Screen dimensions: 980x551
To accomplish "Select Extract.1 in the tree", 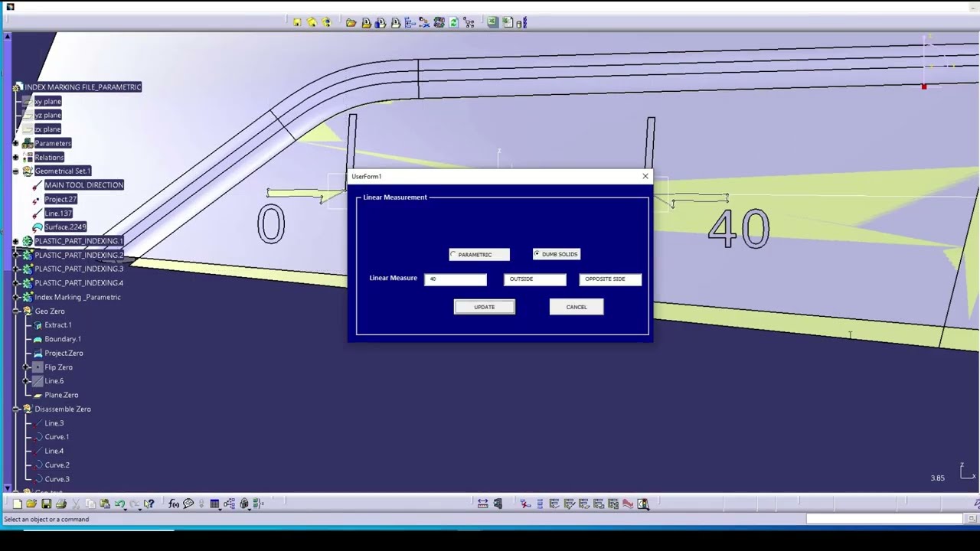I will (x=57, y=325).
